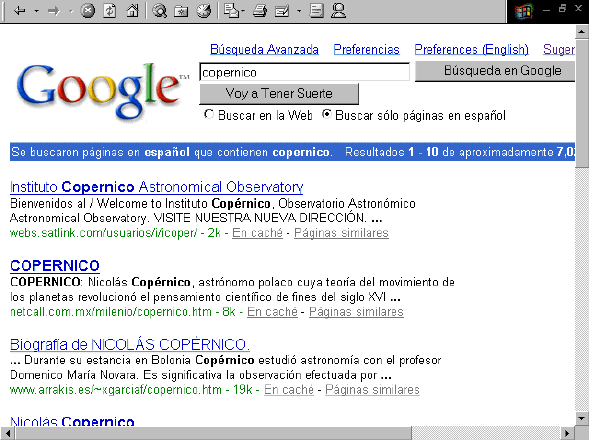Screen dimensions: 589x440
Task: Open En caché for webs.satlink.com result
Action: [x=257, y=233]
